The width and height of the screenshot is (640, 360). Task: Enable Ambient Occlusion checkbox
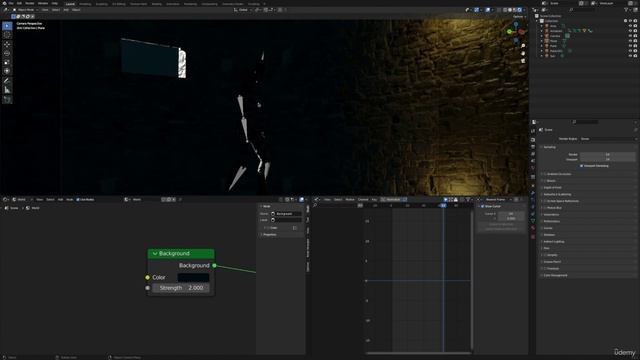tap(545, 174)
